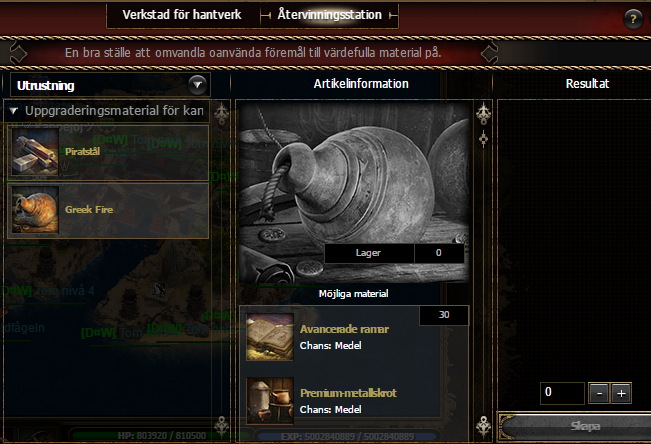The width and height of the screenshot is (651, 444).
Task: Click the Skapa button
Action: [x=585, y=426]
